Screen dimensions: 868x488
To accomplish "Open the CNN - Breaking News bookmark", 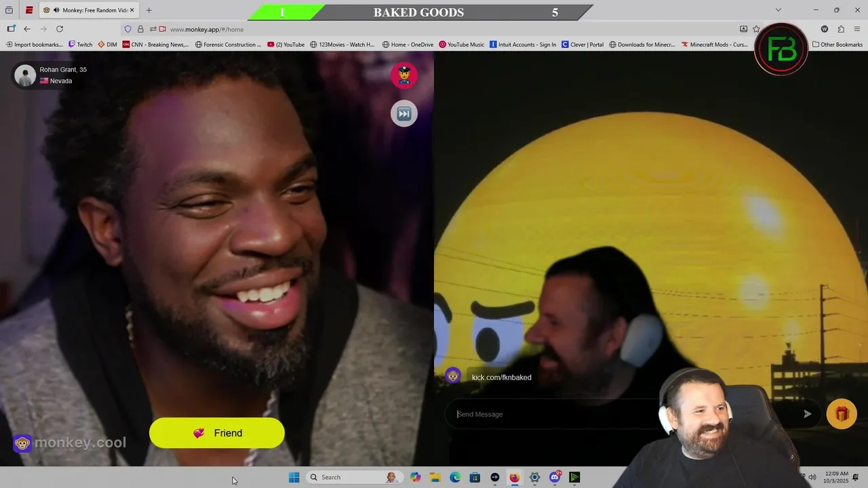I will pyautogui.click(x=156, y=45).
